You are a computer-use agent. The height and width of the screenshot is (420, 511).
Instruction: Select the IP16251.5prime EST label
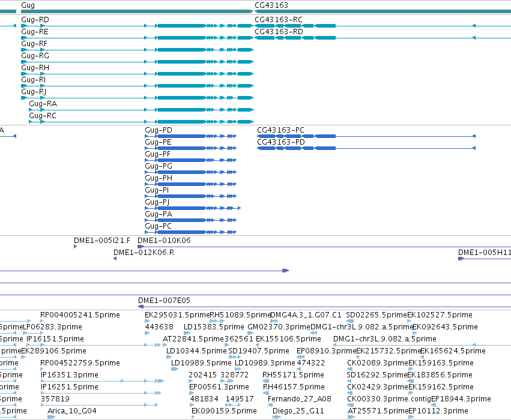click(70, 387)
